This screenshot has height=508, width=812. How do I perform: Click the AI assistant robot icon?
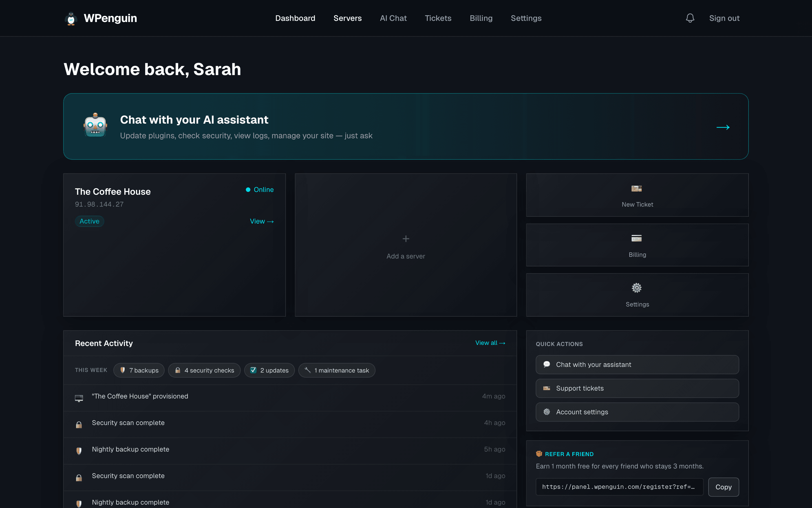pyautogui.click(x=95, y=125)
